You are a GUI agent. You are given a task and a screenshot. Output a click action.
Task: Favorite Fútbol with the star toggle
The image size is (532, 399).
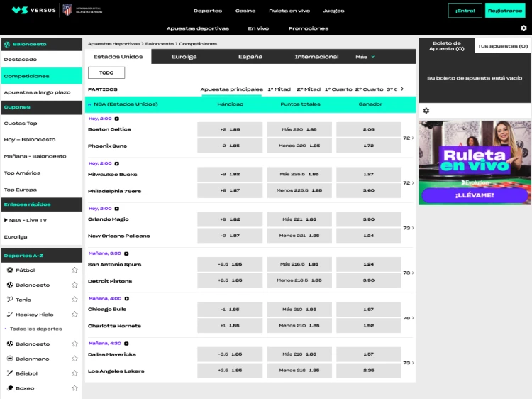click(x=74, y=270)
